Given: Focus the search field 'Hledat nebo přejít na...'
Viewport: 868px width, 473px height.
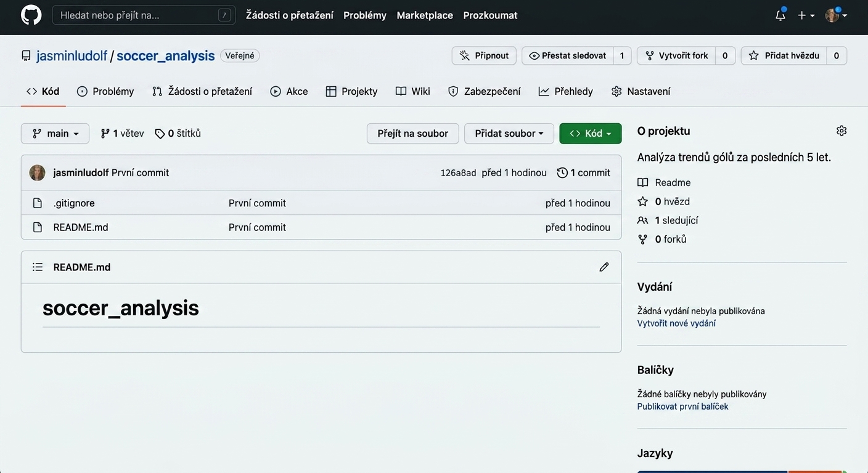Looking at the screenshot, I should pos(144,15).
